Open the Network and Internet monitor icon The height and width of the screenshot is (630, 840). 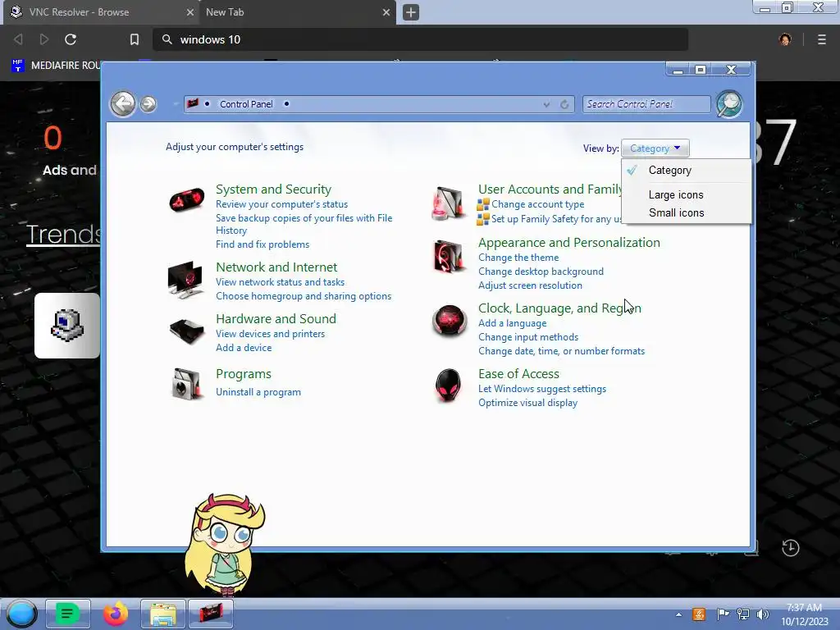(185, 279)
